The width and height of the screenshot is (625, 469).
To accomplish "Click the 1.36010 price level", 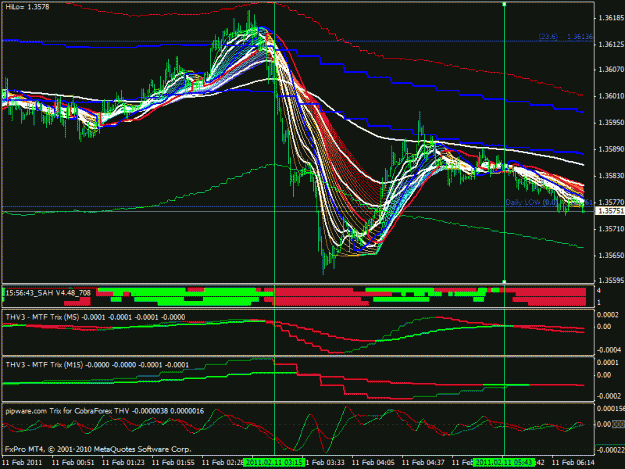I will (611, 96).
